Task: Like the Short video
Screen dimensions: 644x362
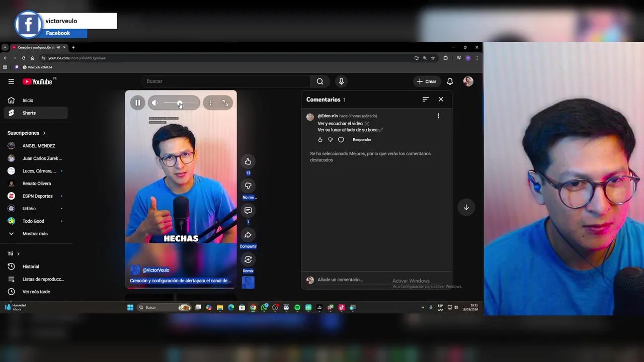Action: (x=248, y=161)
